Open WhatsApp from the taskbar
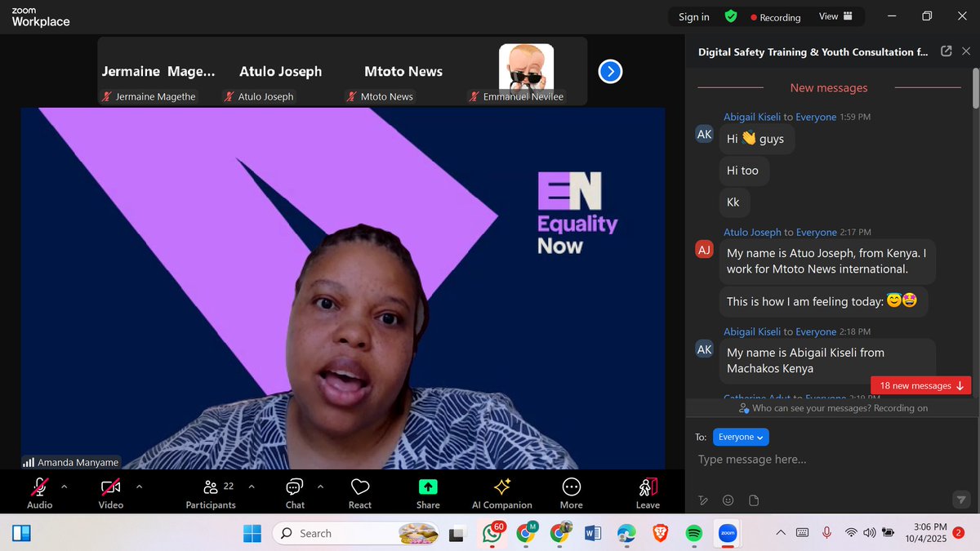The width and height of the screenshot is (980, 551). [492, 533]
